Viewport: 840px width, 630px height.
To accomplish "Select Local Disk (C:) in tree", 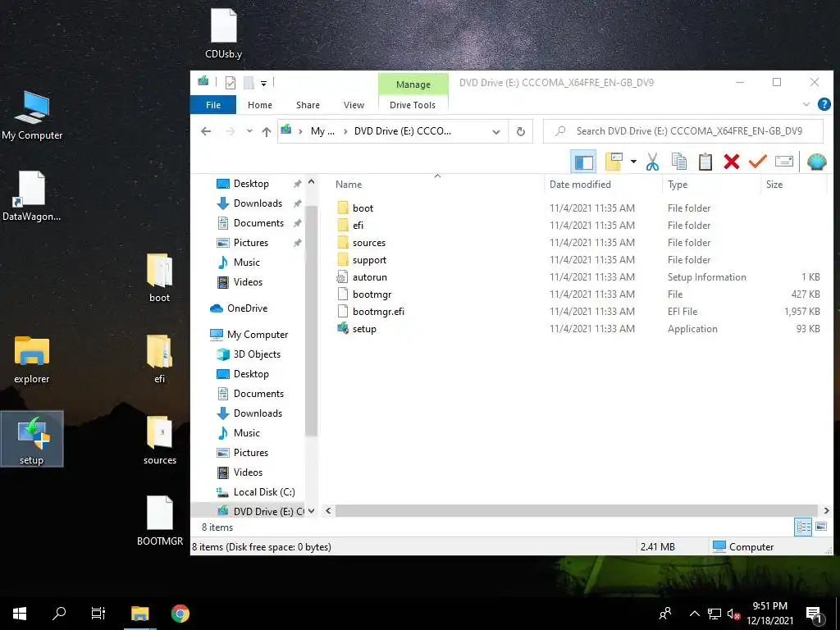I will coord(263,492).
